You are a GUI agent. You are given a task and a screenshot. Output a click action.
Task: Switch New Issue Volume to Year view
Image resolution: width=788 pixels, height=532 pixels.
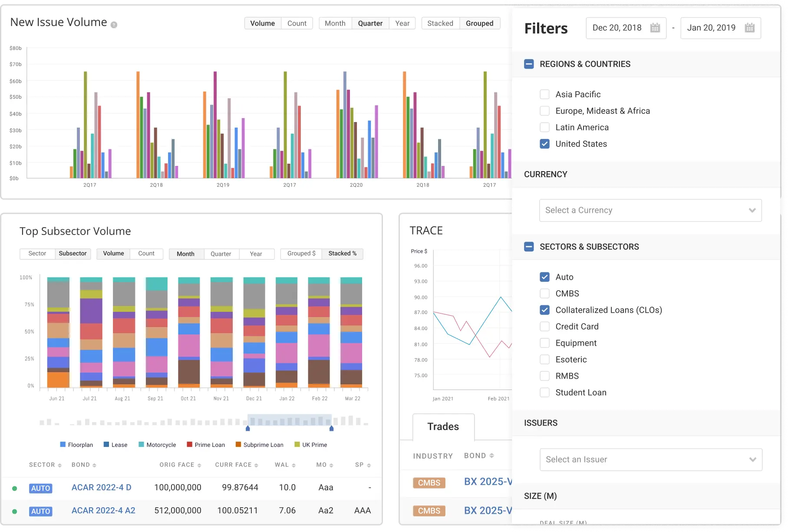tap(402, 23)
